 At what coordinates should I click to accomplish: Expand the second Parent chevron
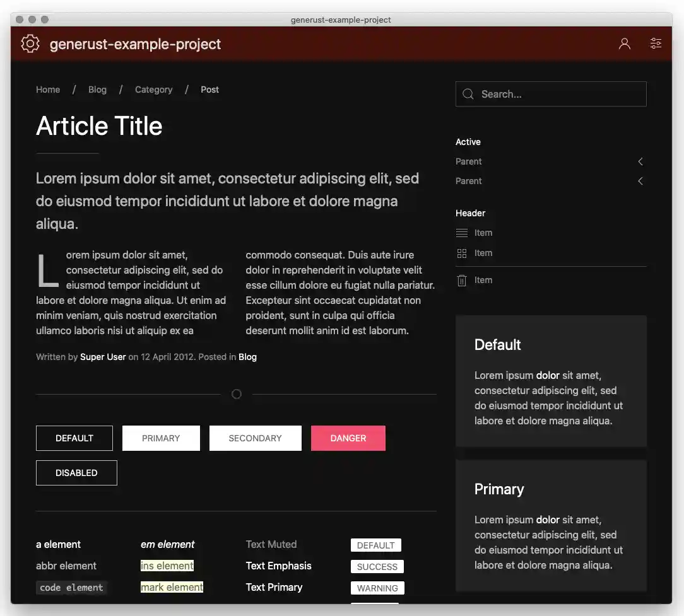click(x=640, y=181)
